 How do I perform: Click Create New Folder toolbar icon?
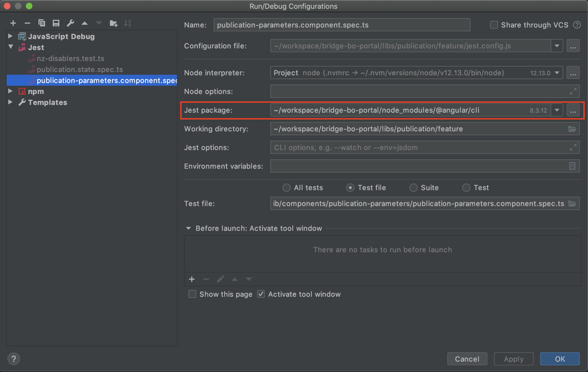point(113,23)
